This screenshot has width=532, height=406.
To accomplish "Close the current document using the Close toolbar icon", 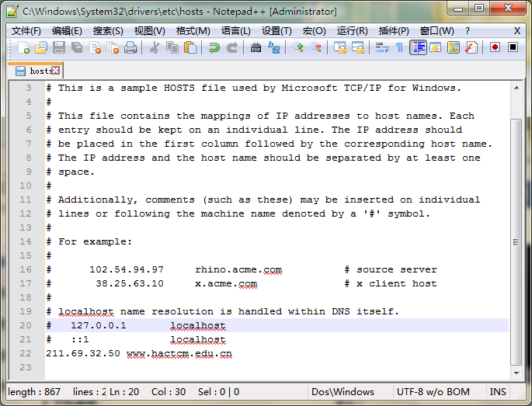I will (95, 48).
